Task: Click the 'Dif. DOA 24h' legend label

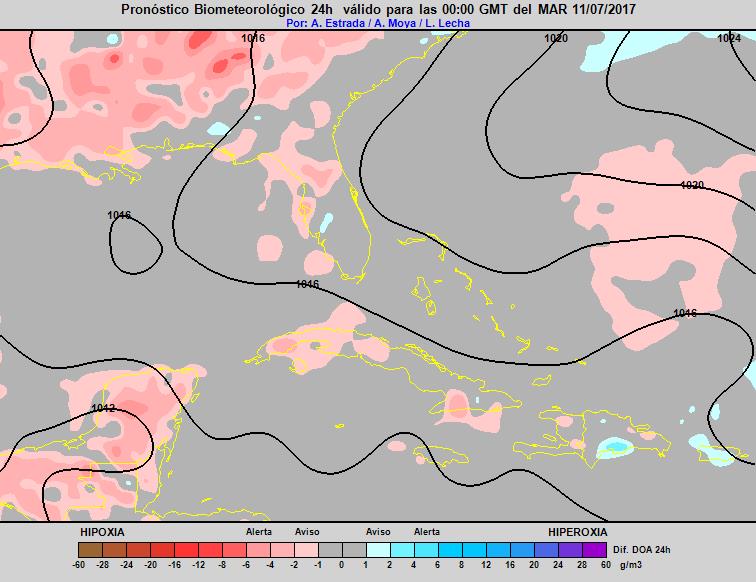Action: 641,550
